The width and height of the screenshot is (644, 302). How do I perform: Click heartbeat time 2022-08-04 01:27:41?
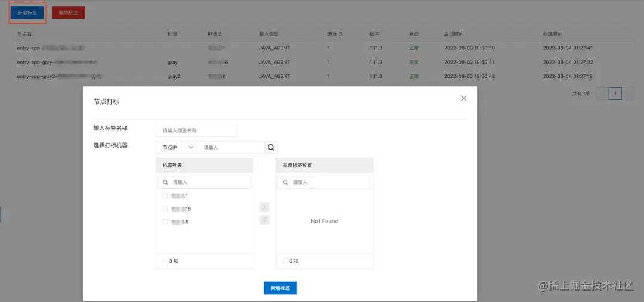click(x=568, y=48)
